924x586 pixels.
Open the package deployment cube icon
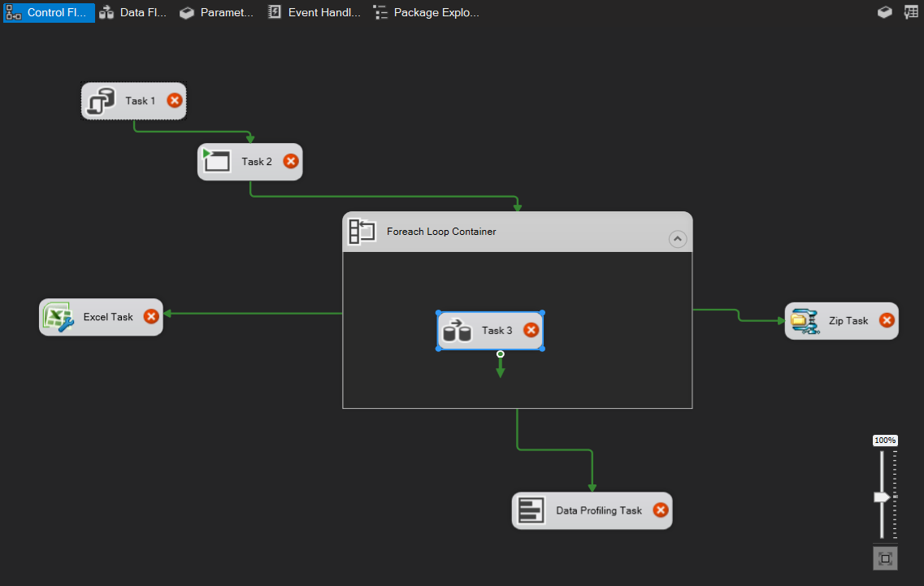(885, 12)
